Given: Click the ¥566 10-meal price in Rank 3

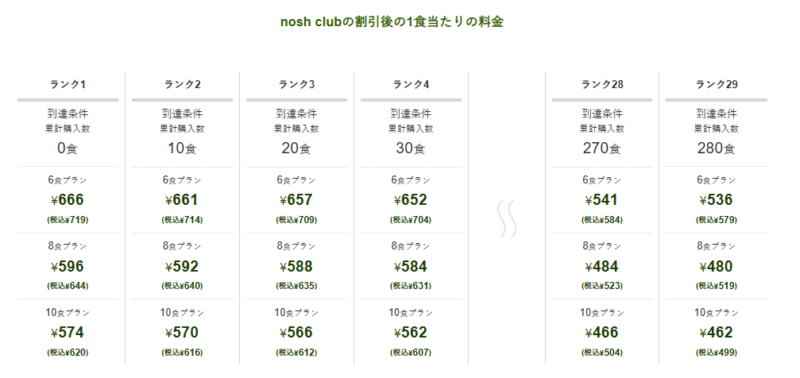Looking at the screenshot, I should point(296,333).
